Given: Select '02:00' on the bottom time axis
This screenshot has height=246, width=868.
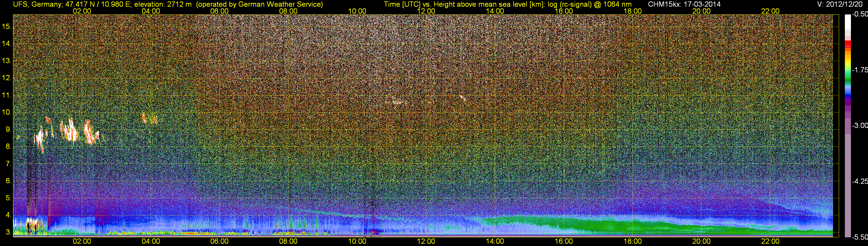Looking at the screenshot, I should coord(82,241).
